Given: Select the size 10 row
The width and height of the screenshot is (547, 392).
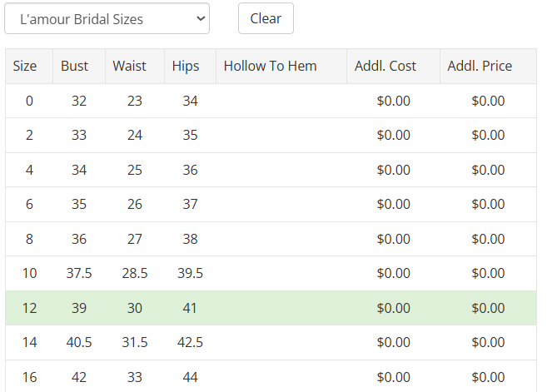Looking at the screenshot, I should click(x=271, y=274).
